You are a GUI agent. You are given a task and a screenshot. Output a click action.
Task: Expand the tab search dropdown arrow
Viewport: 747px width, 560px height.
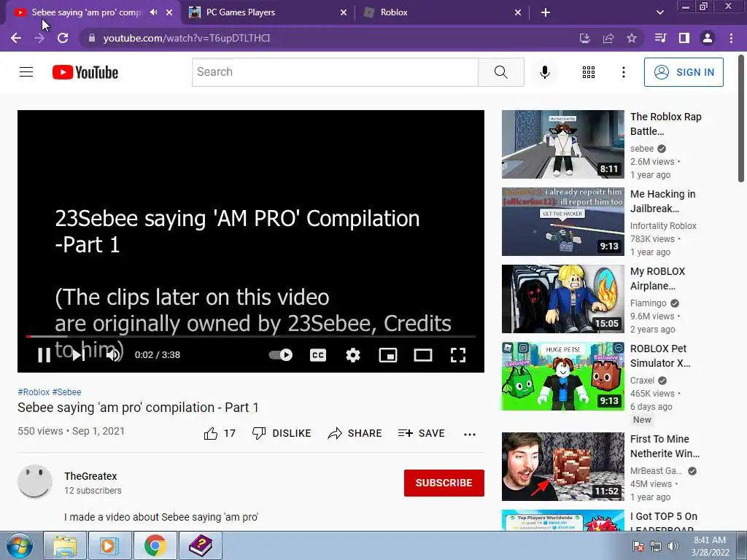659,12
